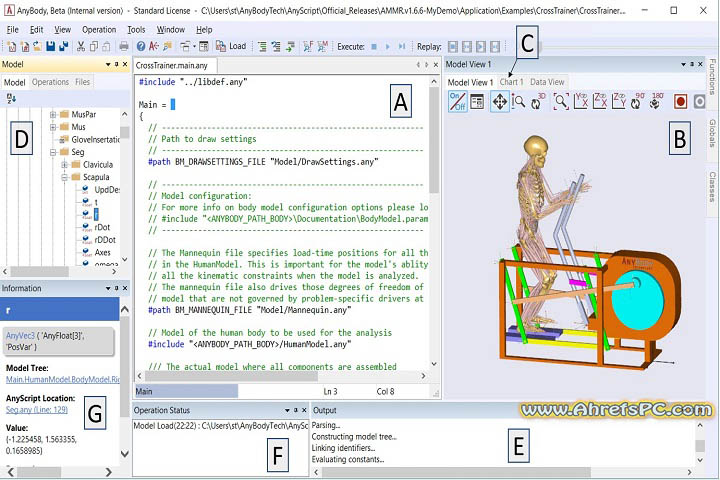The width and height of the screenshot is (720, 480).
Task: Cut selection using the scissors icon
Action: point(81,46)
